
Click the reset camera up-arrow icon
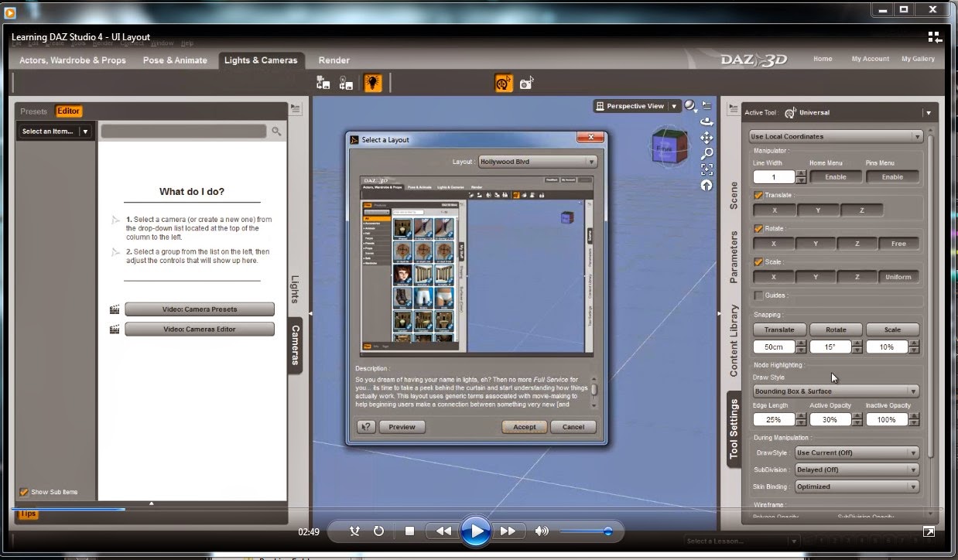point(707,186)
